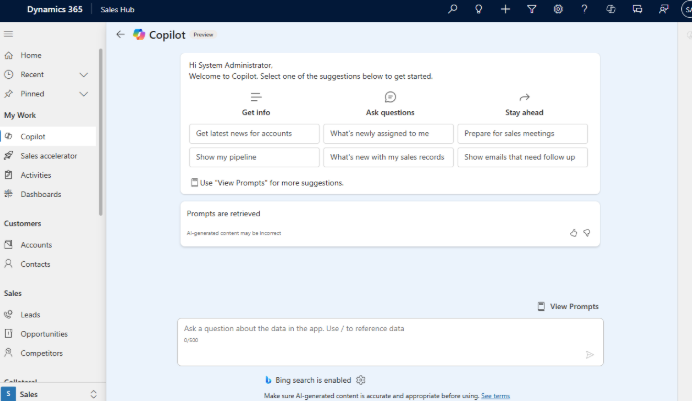The height and width of the screenshot is (401, 692).
Task: Click the Preview badge
Action: point(203,34)
